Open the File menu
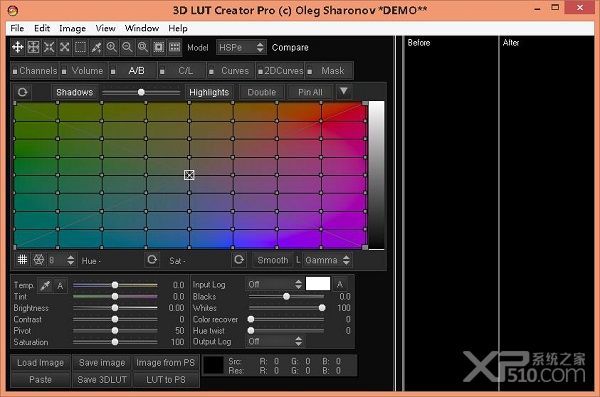The width and height of the screenshot is (600, 397). coord(17,28)
